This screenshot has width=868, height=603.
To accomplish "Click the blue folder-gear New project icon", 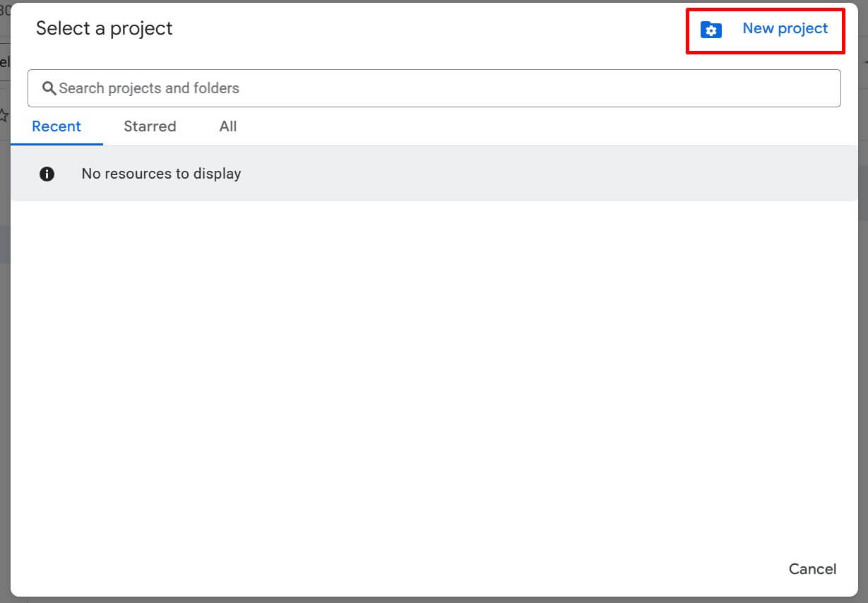I will [711, 30].
